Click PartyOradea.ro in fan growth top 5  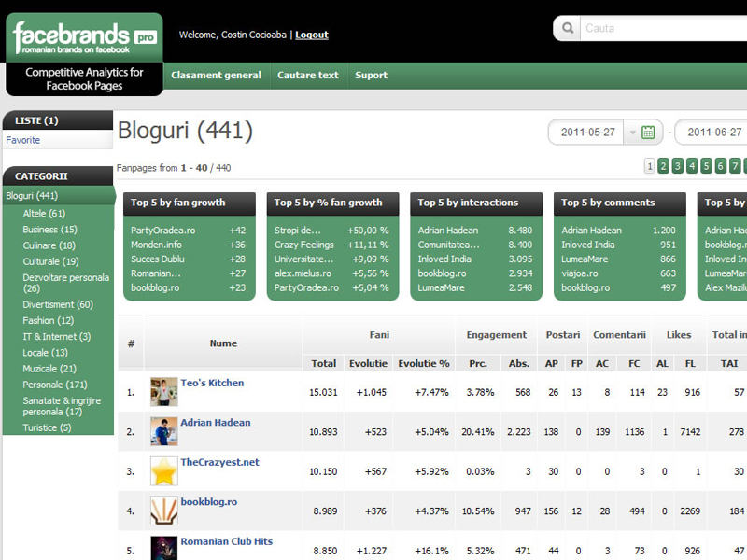tap(162, 231)
